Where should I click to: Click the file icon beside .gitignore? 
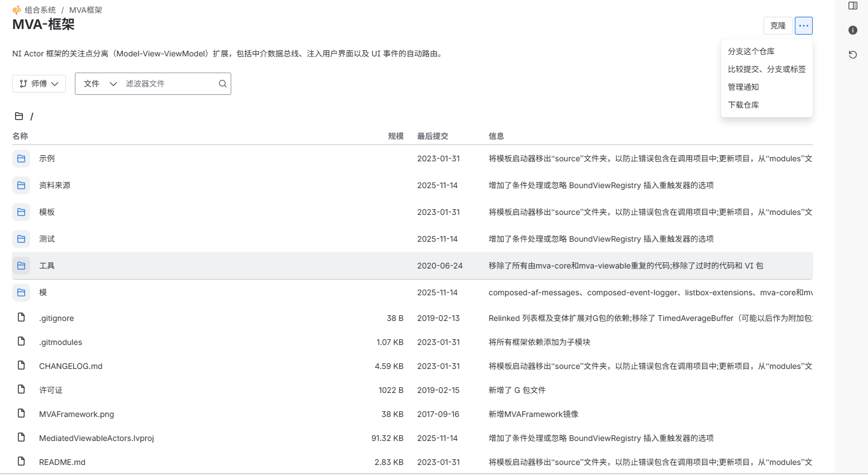(x=21, y=318)
